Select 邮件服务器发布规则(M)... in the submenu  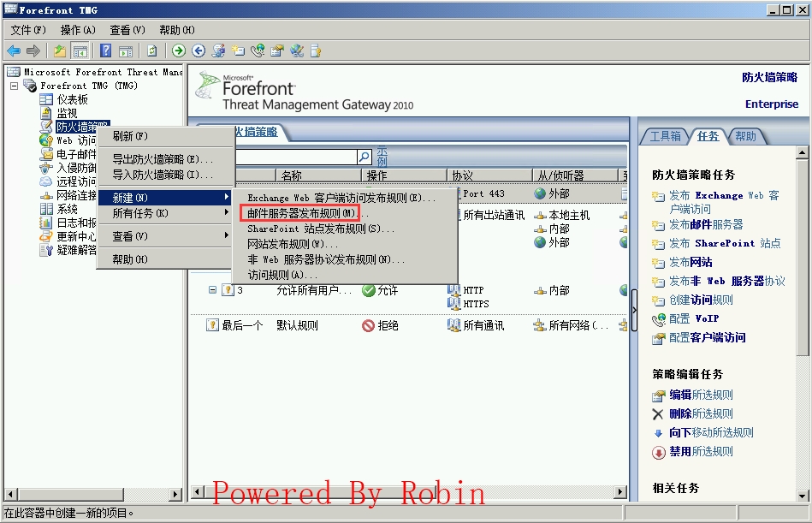coord(345,213)
